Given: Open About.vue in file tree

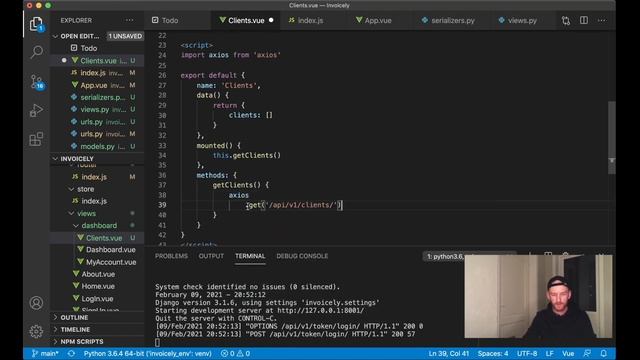Looking at the screenshot, I should coord(97,274).
